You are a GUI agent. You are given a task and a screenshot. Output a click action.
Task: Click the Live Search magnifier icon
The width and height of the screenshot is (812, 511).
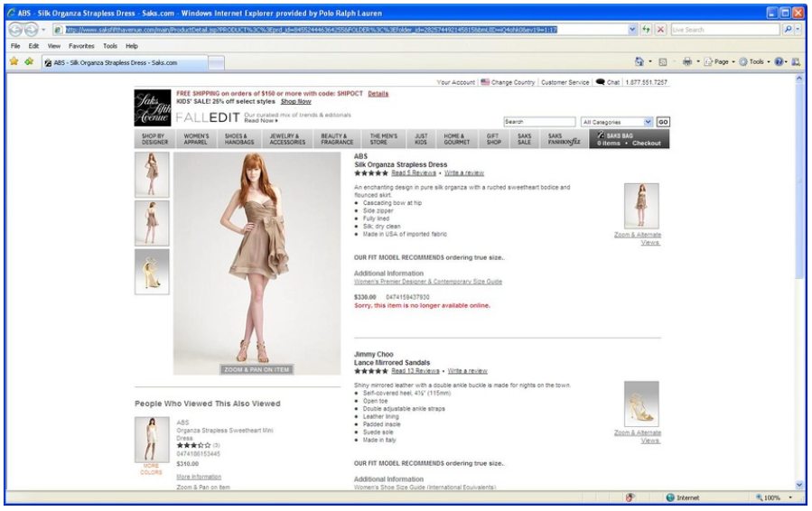coord(788,30)
